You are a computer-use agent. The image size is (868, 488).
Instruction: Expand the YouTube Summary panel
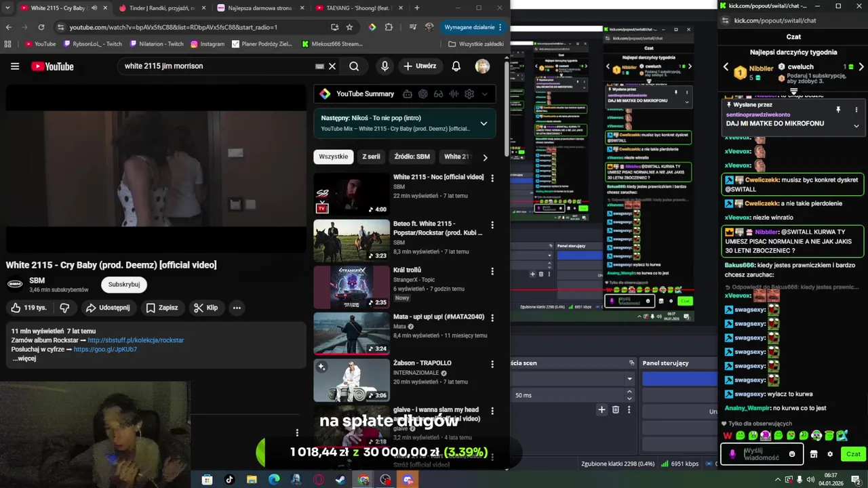tap(484, 94)
